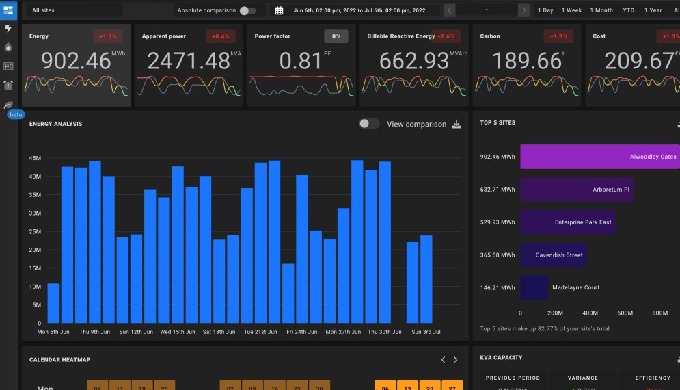Select the 1 Month range
Screen dimensions: 680x390
click(601, 10)
